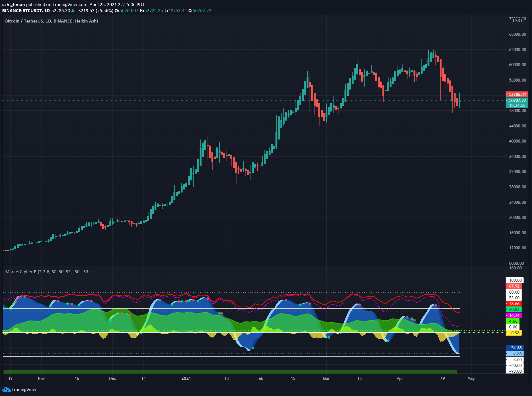Click the Dec label on time axis

coord(112,378)
